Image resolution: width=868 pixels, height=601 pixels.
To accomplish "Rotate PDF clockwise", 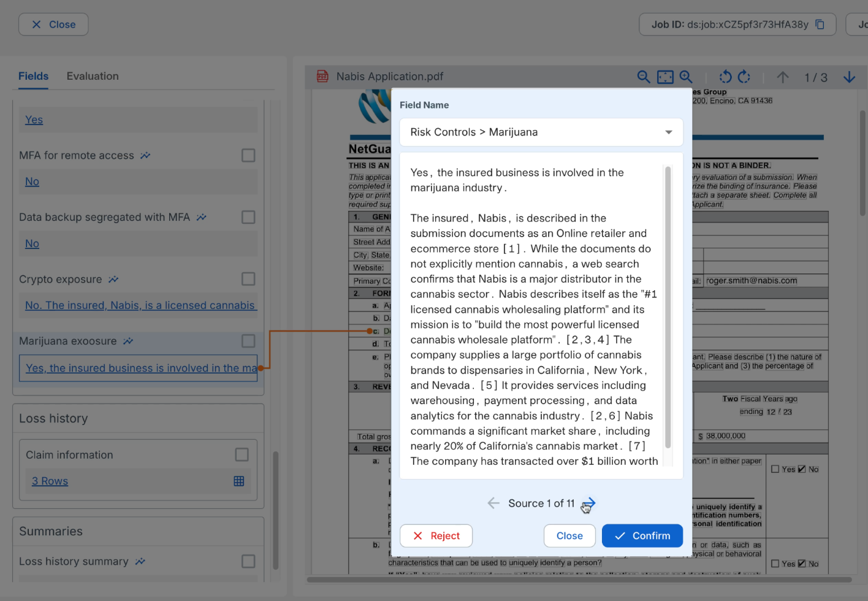I will pos(744,77).
